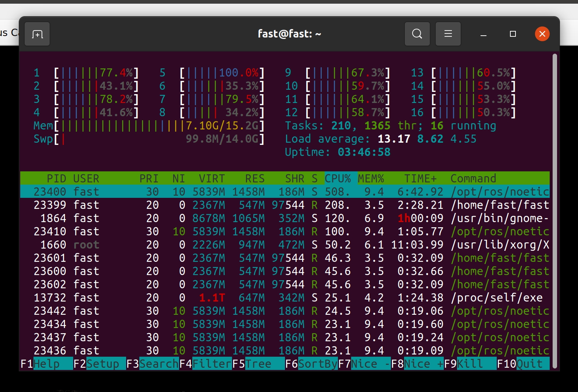
Task: Click the Tasks summary line
Action: click(x=390, y=125)
